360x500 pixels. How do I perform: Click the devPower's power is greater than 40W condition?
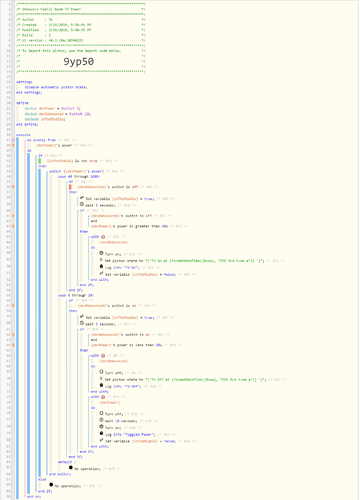129,226
